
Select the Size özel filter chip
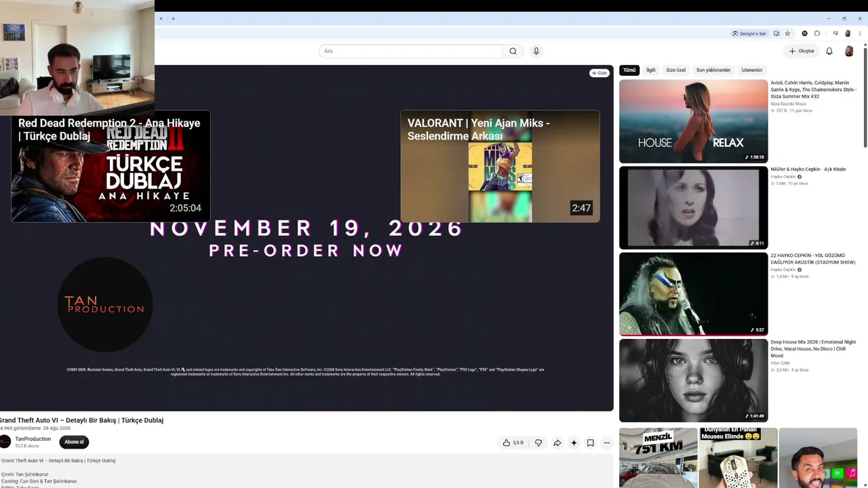coord(675,70)
